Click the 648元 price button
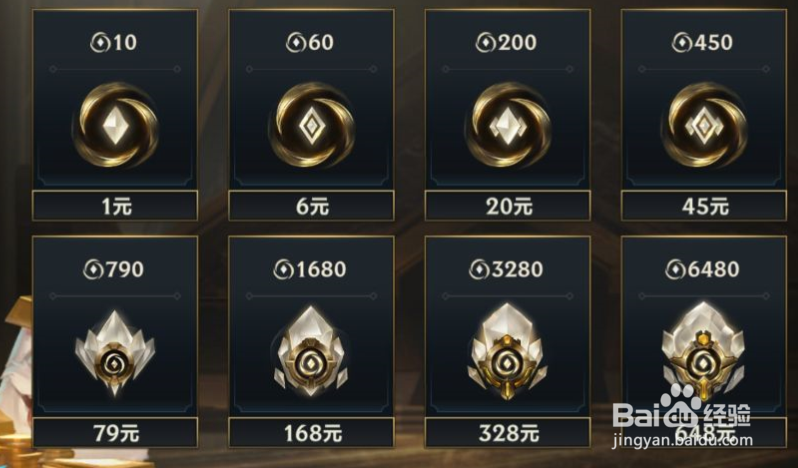 coord(704,433)
